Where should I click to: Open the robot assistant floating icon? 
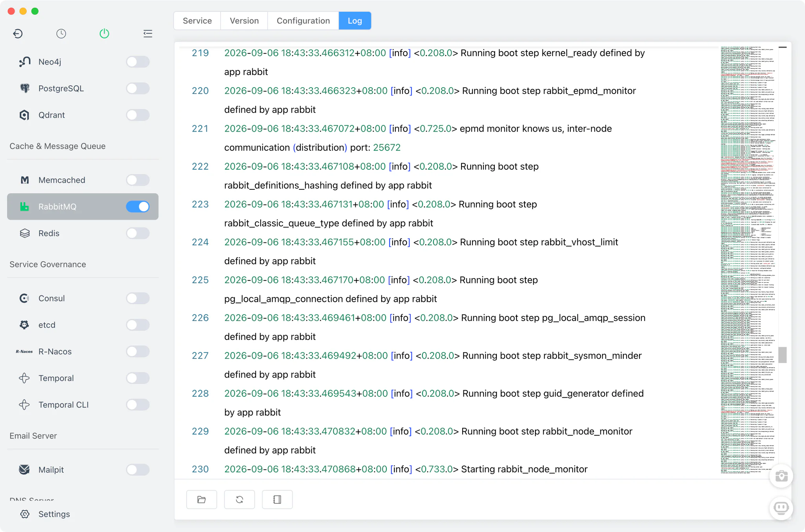pyautogui.click(x=781, y=508)
